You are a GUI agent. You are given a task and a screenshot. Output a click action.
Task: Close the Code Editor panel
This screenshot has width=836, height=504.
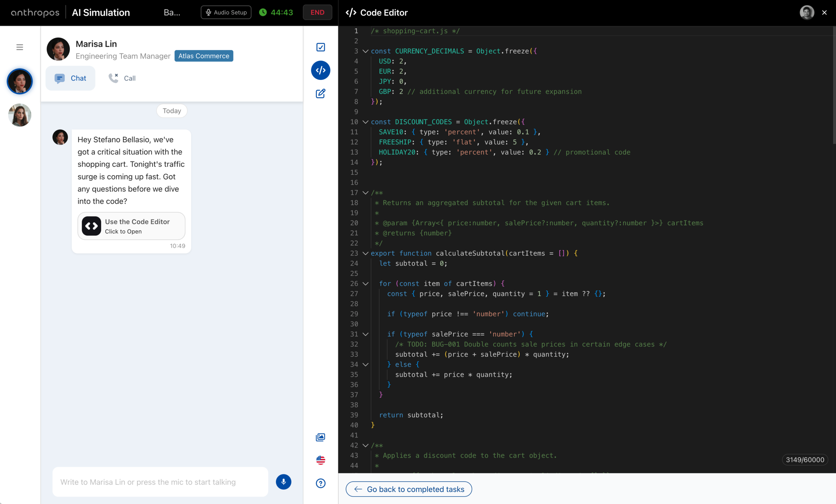825,12
